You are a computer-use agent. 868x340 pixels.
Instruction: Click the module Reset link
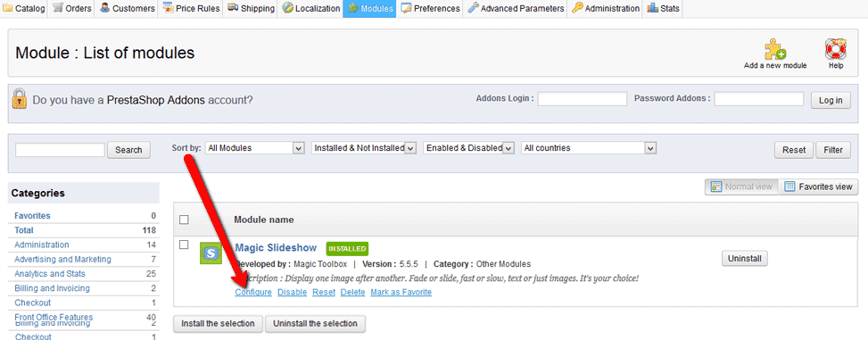pyautogui.click(x=324, y=293)
